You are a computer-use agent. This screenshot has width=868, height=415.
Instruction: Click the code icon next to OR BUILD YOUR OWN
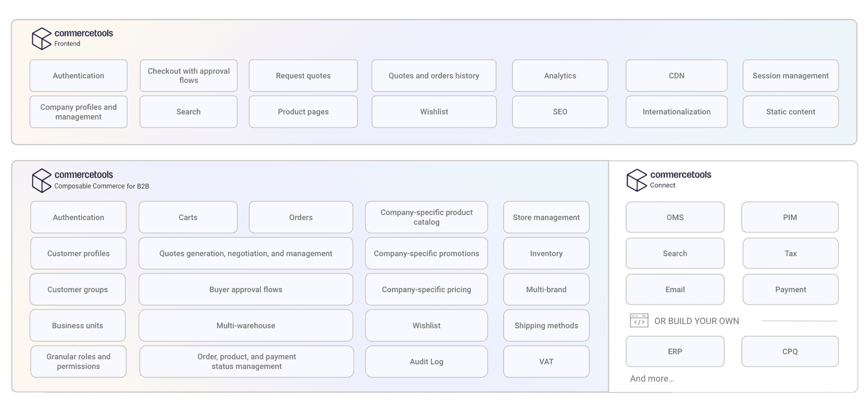pos(639,320)
